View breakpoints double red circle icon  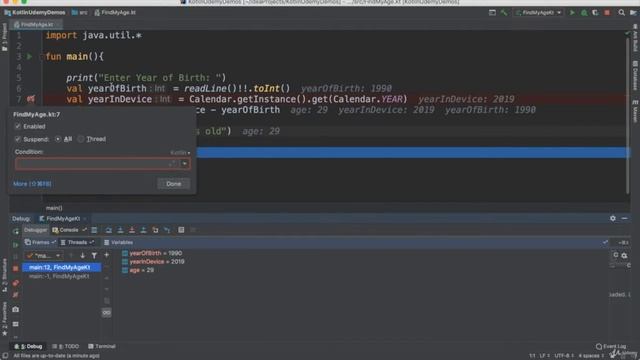coord(16,283)
